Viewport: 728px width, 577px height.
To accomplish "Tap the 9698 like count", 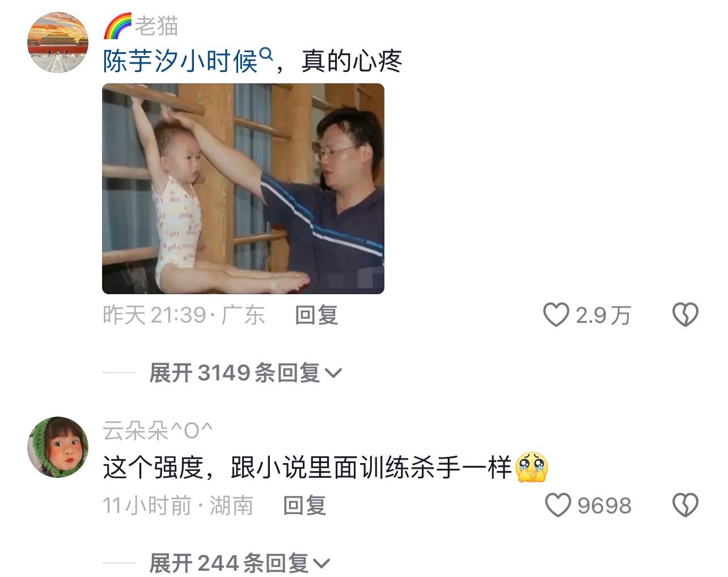I will pyautogui.click(x=604, y=506).
